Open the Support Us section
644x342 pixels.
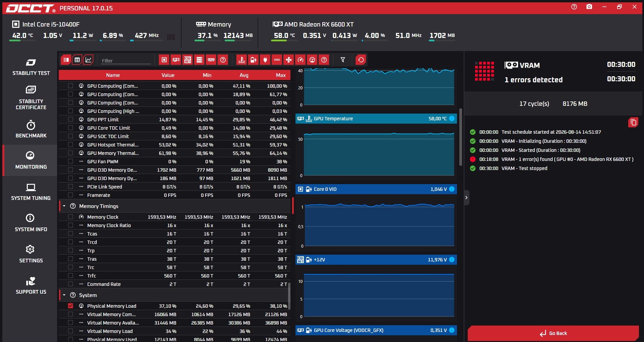coord(31,286)
